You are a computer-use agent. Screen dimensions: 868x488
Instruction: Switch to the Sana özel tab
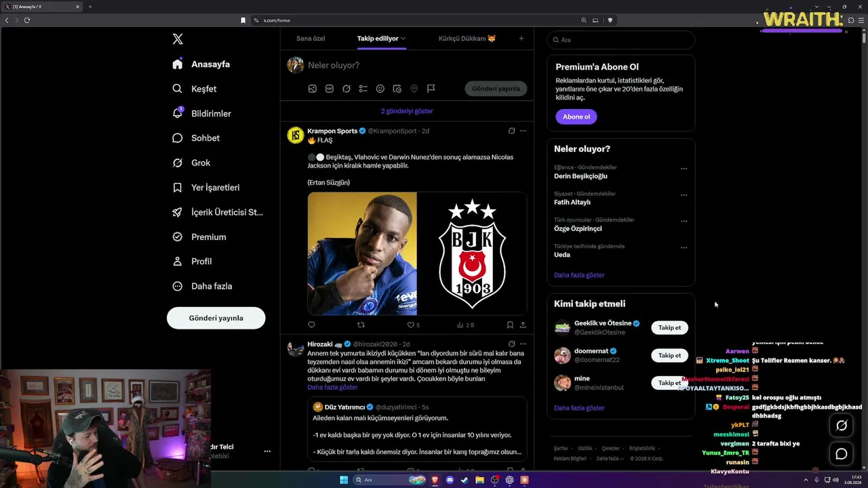click(x=311, y=39)
